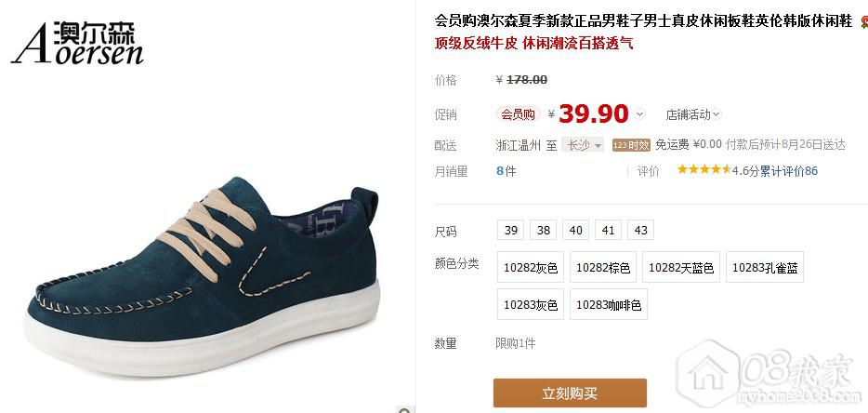Select shoe size 39

pos(510,230)
